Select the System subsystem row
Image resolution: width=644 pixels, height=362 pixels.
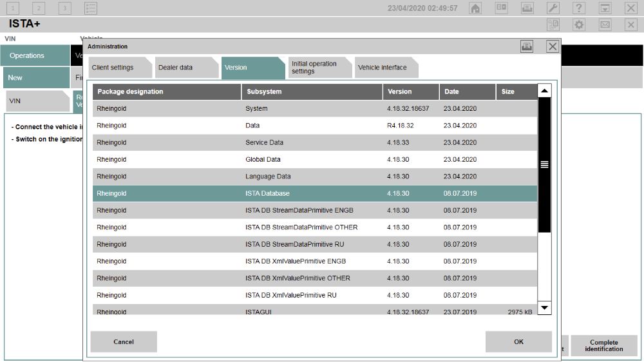coord(315,108)
